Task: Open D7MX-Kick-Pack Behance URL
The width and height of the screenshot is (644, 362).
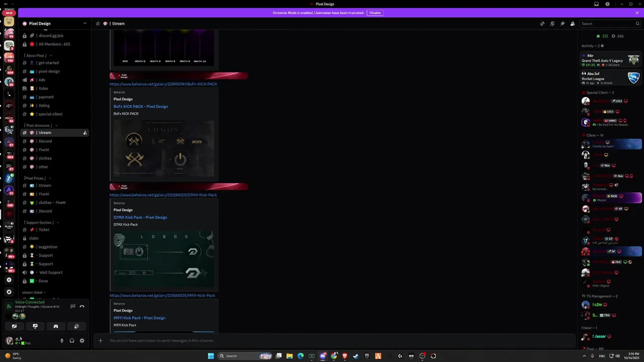Action: 163,195
